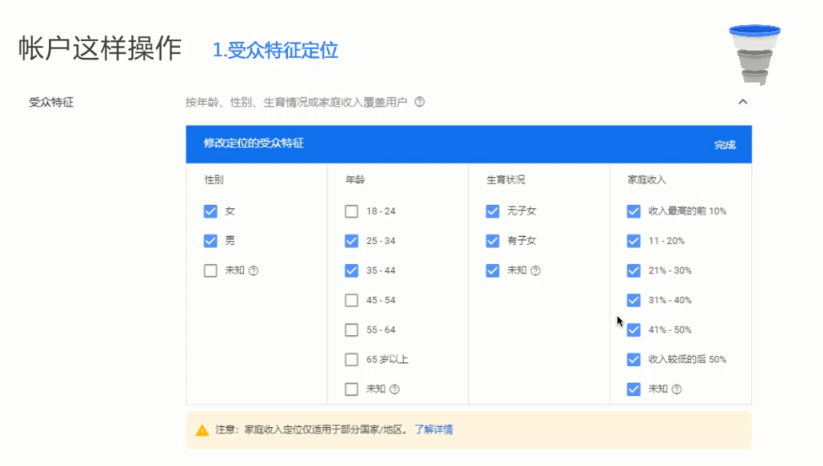Click help icon next to 家庭收入 未知

[677, 389]
